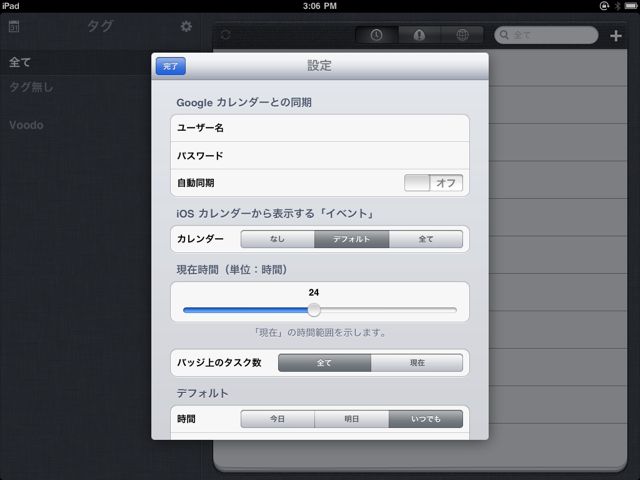Select the Voodo tag in sidebar
The height and width of the screenshot is (480, 640).
click(x=27, y=125)
